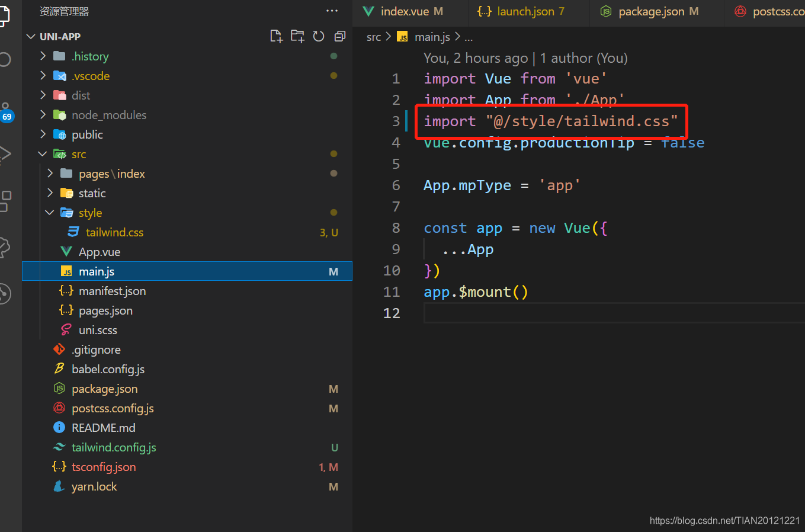Open the Search view in the activity bar

pyautogui.click(x=8, y=59)
